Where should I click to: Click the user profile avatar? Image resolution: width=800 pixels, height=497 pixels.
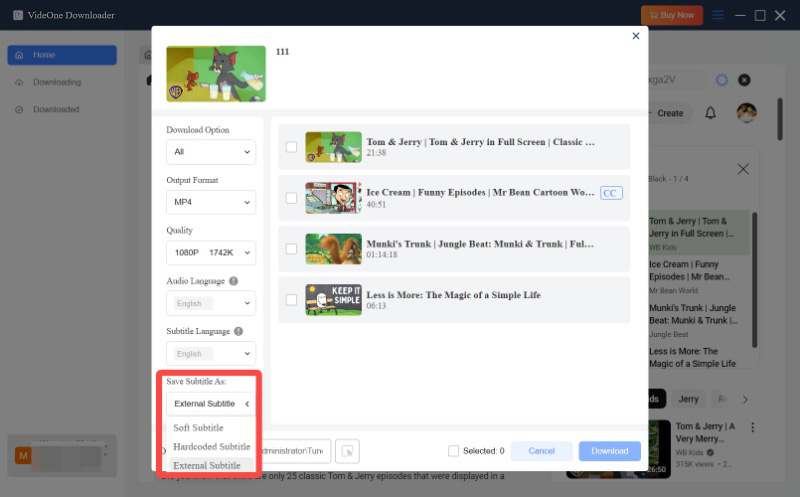point(746,113)
